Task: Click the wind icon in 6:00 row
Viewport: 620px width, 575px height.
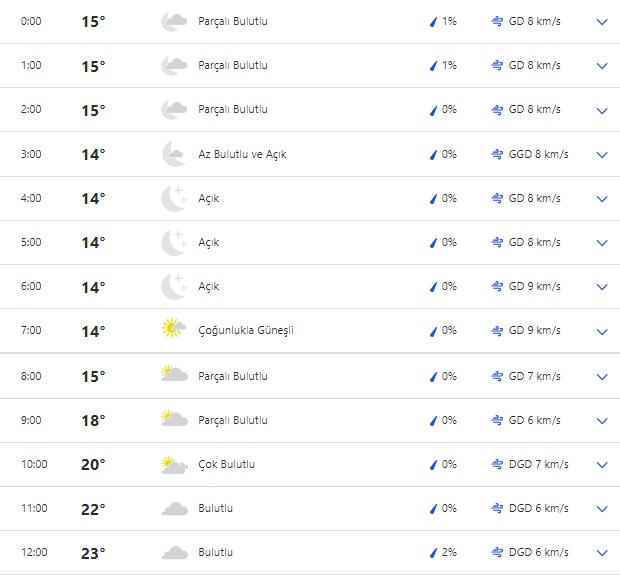Action: coord(497,287)
